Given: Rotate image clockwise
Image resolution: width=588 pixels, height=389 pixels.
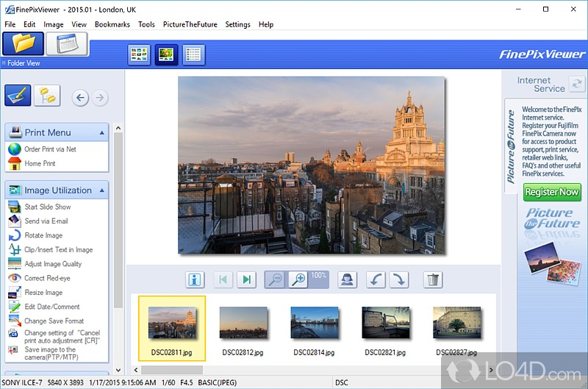Looking at the screenshot, I should [399, 280].
